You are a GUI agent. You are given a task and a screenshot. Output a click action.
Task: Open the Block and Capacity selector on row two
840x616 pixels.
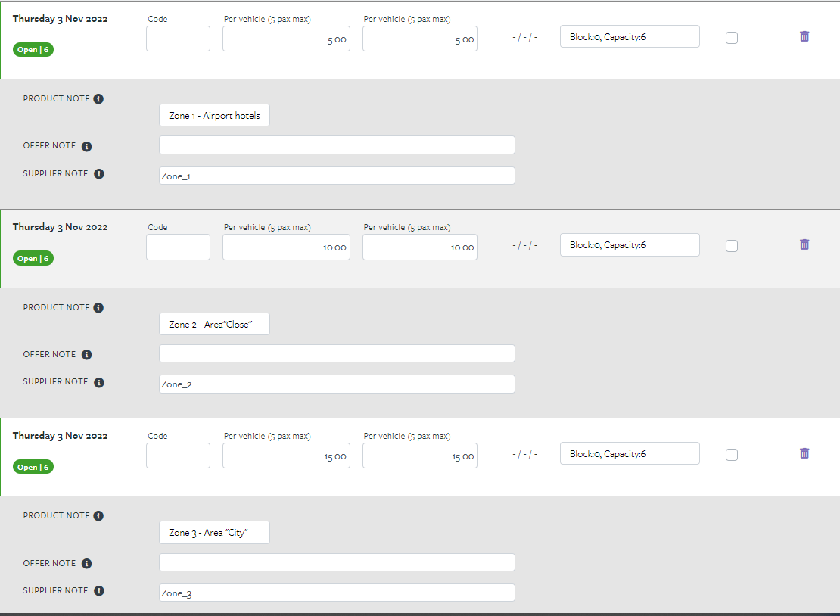point(629,244)
